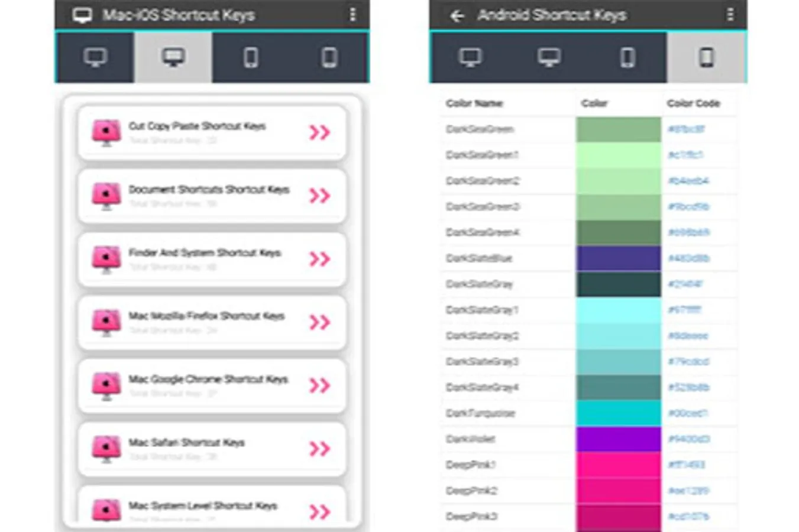Click the pink Mac icon for Mac Mozilla Firefox
Screen dimensions: 799x532
(x=106, y=322)
